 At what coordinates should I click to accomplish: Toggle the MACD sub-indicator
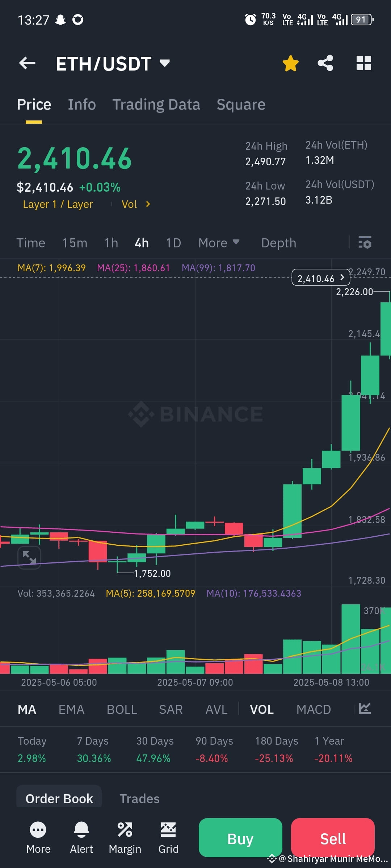[314, 709]
